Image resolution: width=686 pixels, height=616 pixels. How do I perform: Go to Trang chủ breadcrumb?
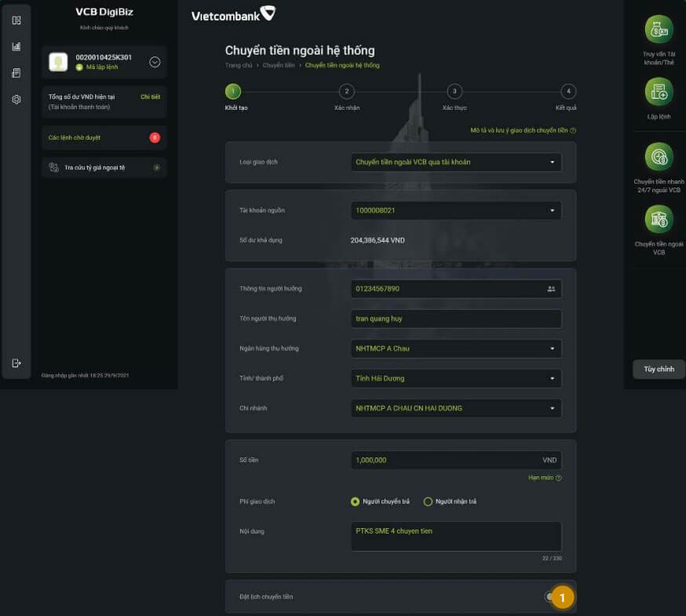tap(239, 65)
